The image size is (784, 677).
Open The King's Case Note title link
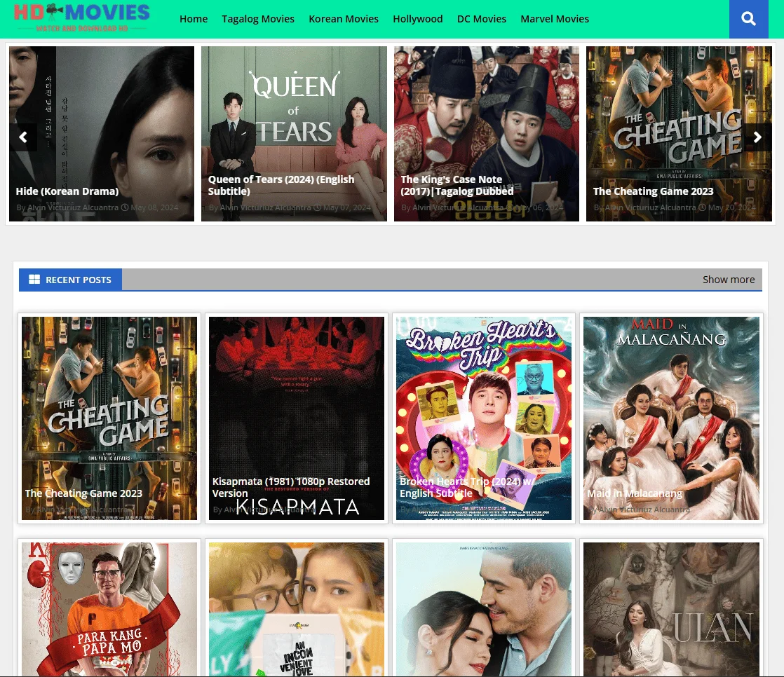[x=457, y=185]
